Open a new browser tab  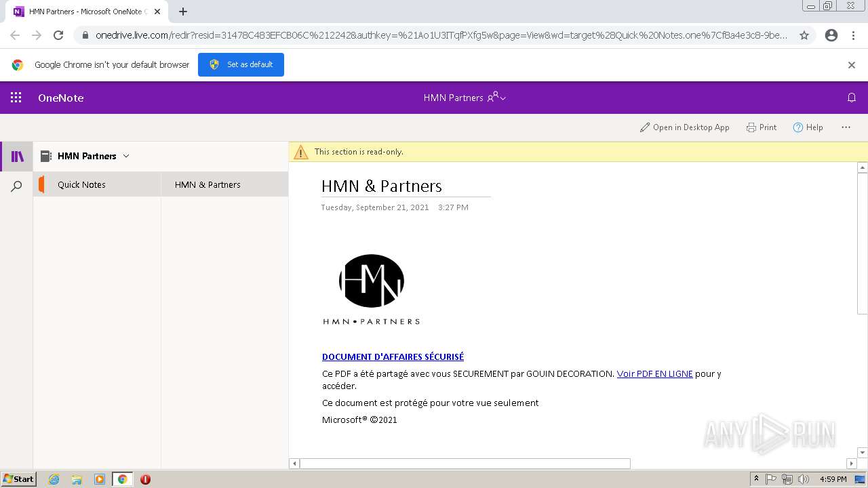(x=183, y=12)
